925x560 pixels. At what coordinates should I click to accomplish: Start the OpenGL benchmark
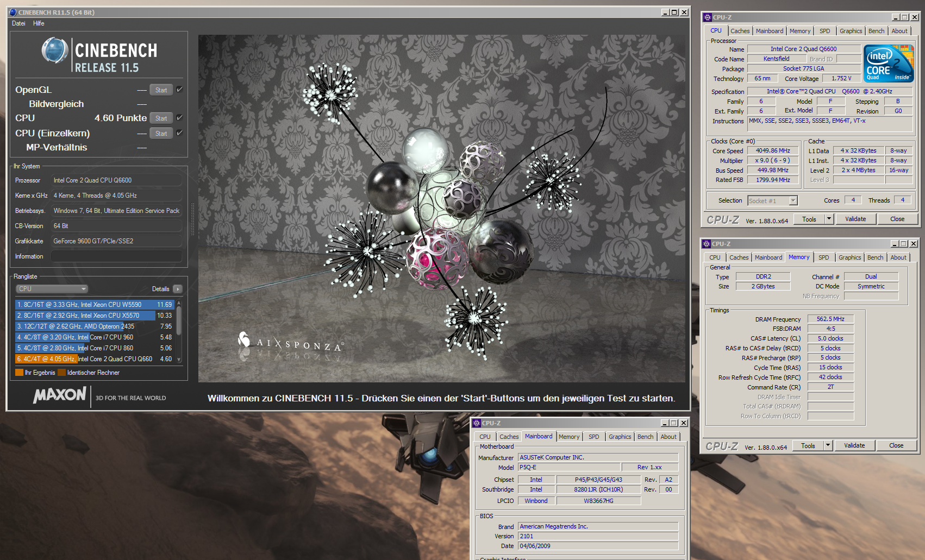coord(161,90)
